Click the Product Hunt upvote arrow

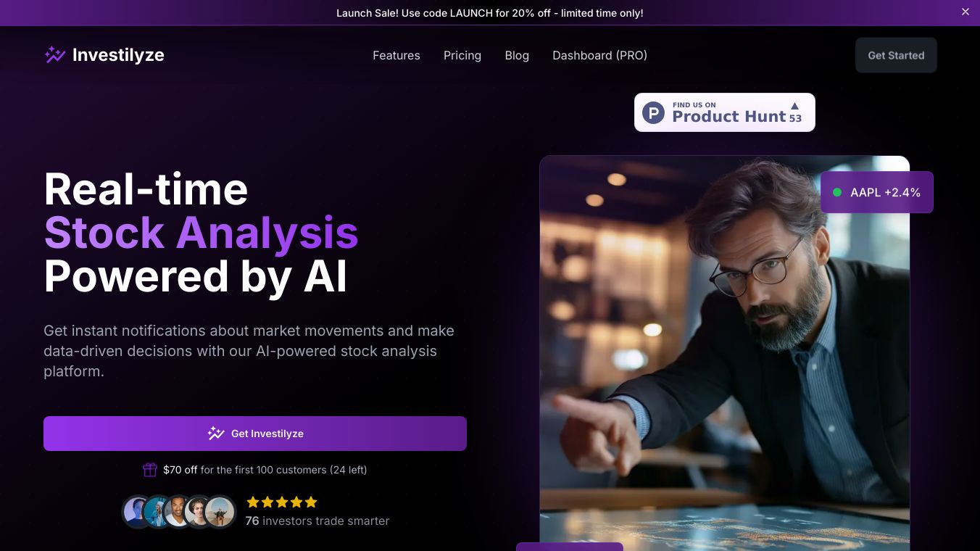coord(794,106)
